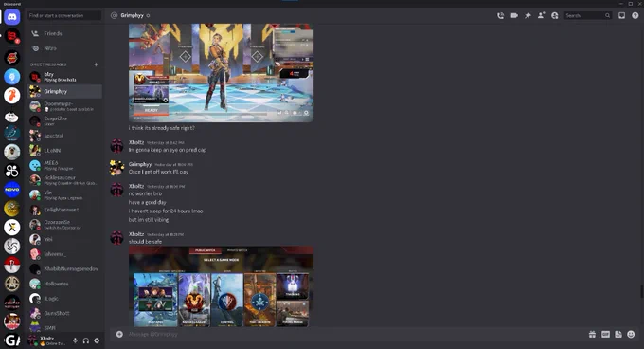Select the Grimphyy conversation
Screen dimensions: 644x349
[64, 91]
